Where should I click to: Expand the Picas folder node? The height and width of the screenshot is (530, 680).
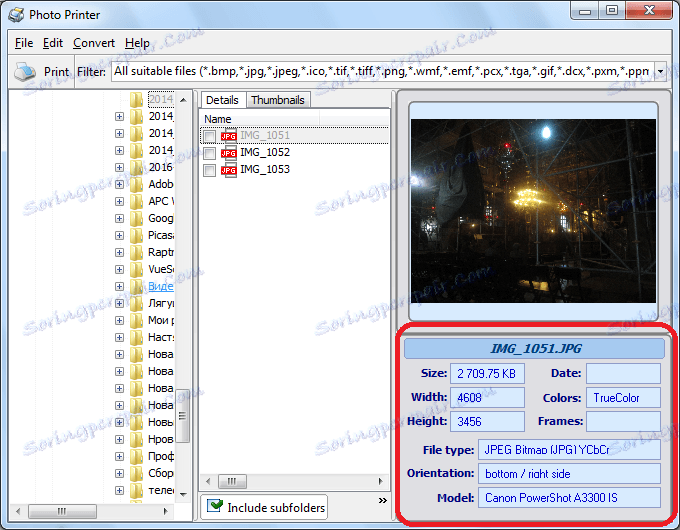point(119,236)
